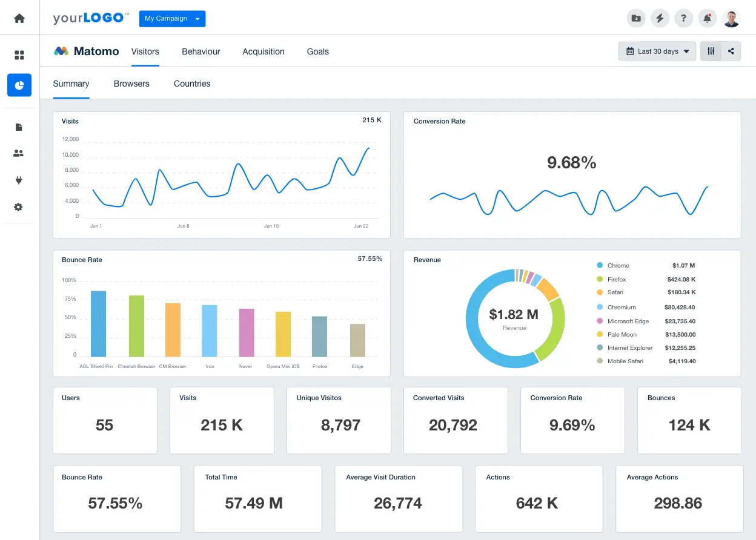Click the lightning quick-actions icon in the header

point(660,18)
